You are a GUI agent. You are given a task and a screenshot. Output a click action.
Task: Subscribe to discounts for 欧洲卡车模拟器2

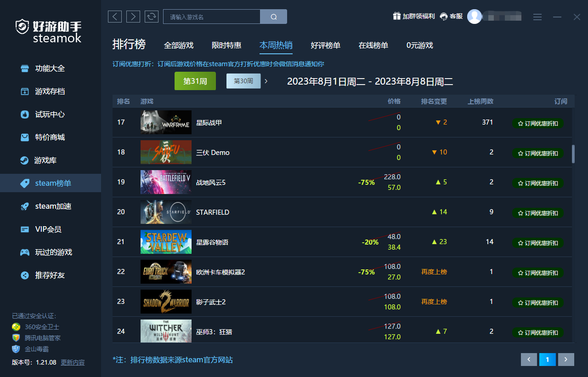click(x=538, y=273)
